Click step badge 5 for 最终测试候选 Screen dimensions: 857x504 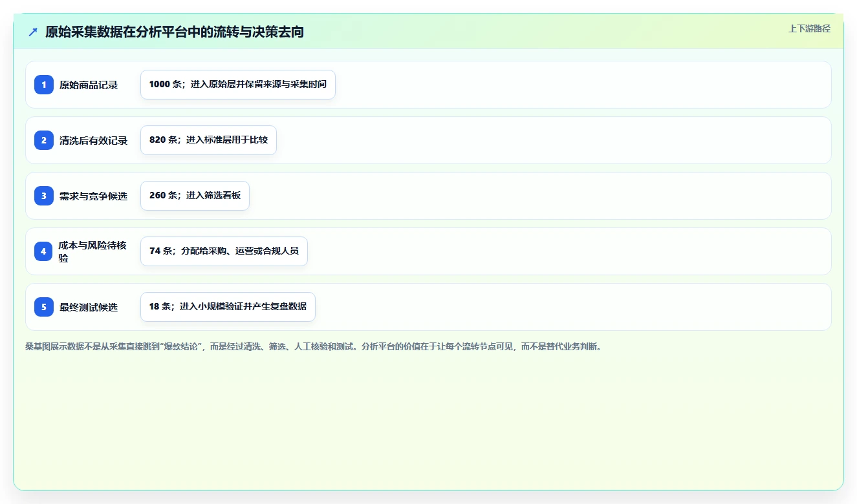tap(44, 307)
